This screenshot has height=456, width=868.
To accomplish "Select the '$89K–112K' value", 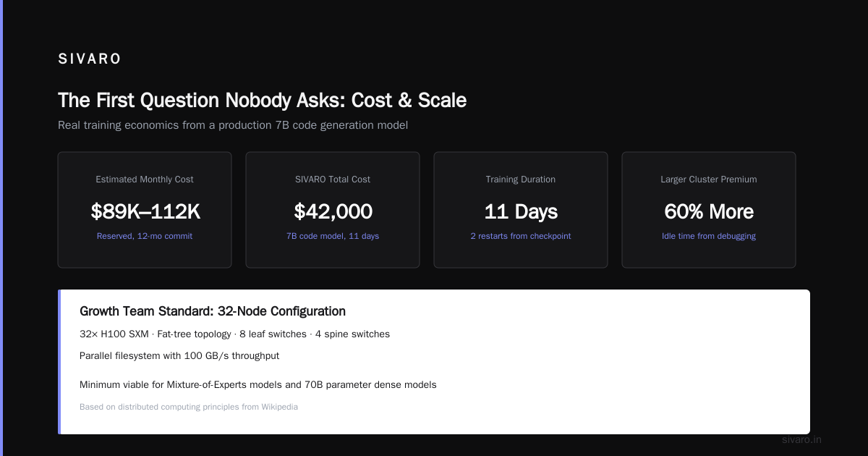I will tap(145, 211).
